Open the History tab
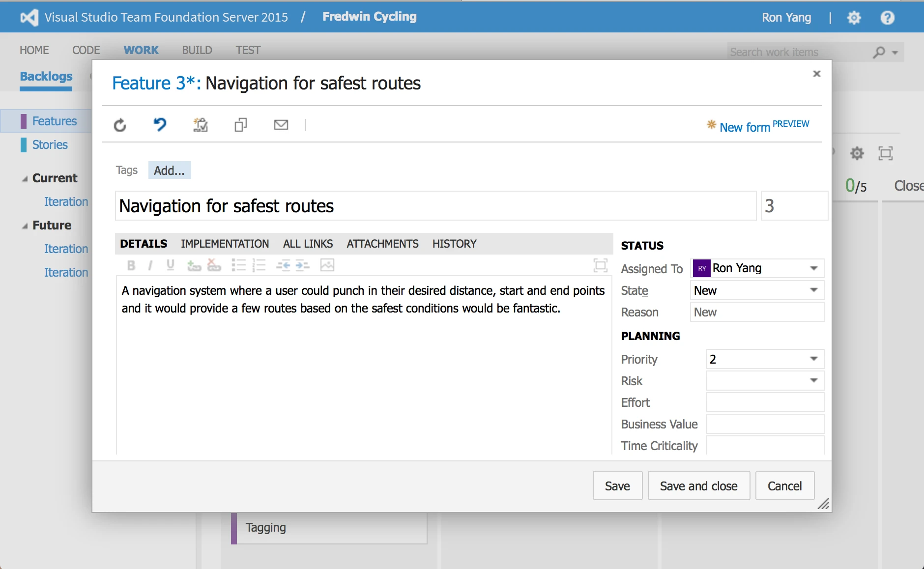This screenshot has height=569, width=924. point(454,244)
